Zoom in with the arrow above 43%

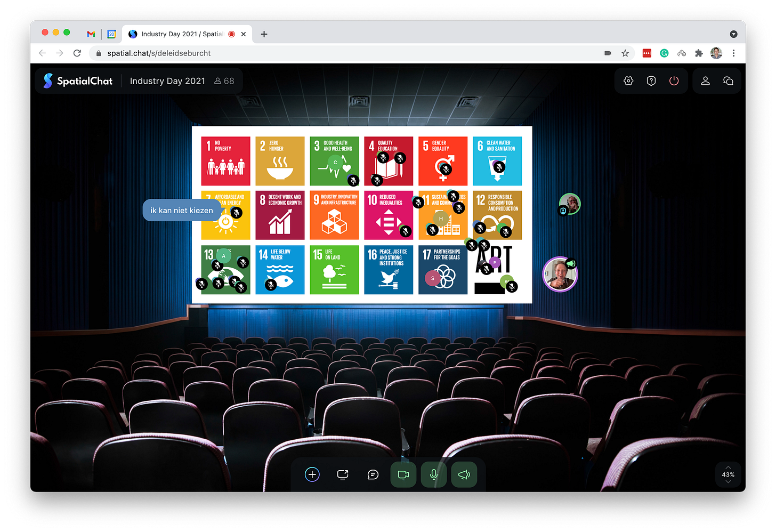pos(728,467)
